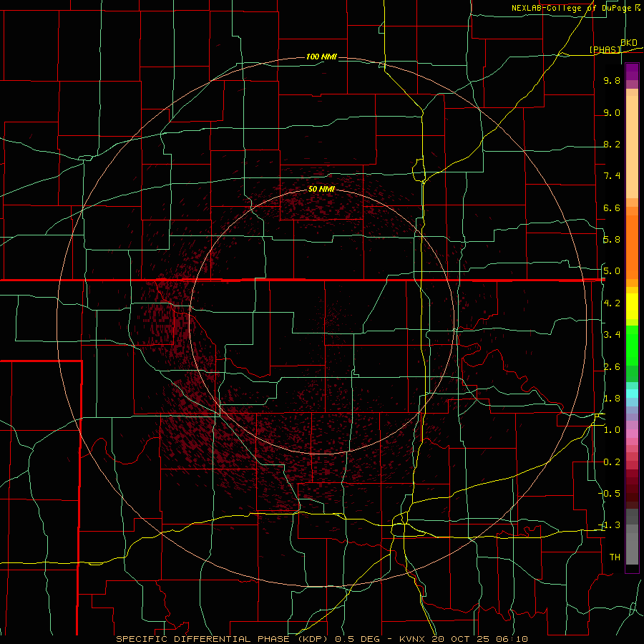Click the "KVNX" radar site identifier
This screenshot has height=644, width=644.
412,639
